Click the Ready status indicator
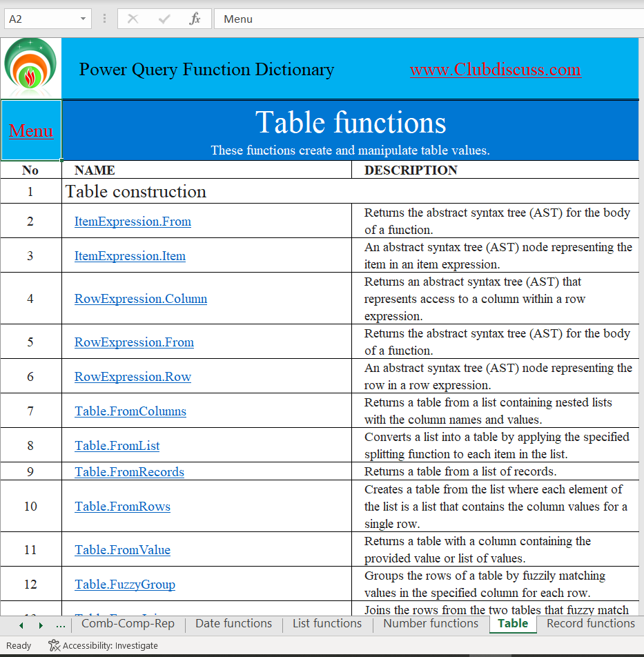Image resolution: width=644 pixels, height=657 pixels. click(19, 646)
